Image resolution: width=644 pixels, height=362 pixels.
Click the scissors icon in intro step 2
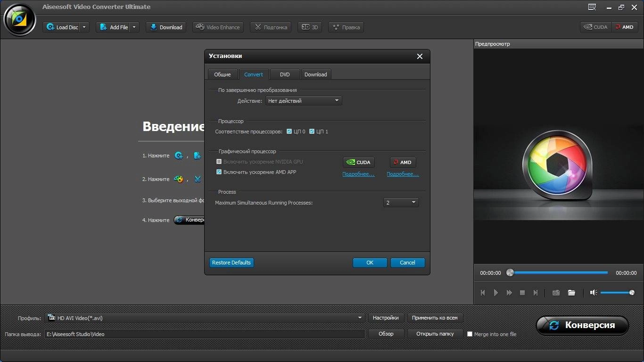coord(198,179)
